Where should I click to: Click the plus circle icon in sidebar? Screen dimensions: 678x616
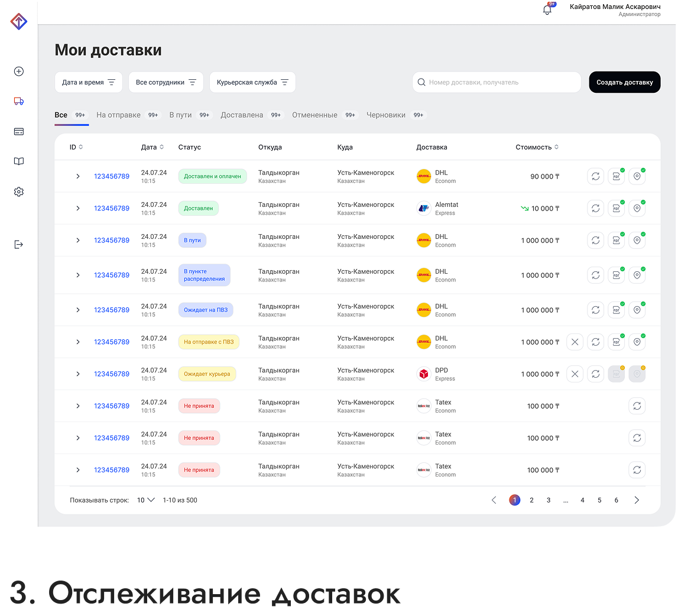click(19, 72)
